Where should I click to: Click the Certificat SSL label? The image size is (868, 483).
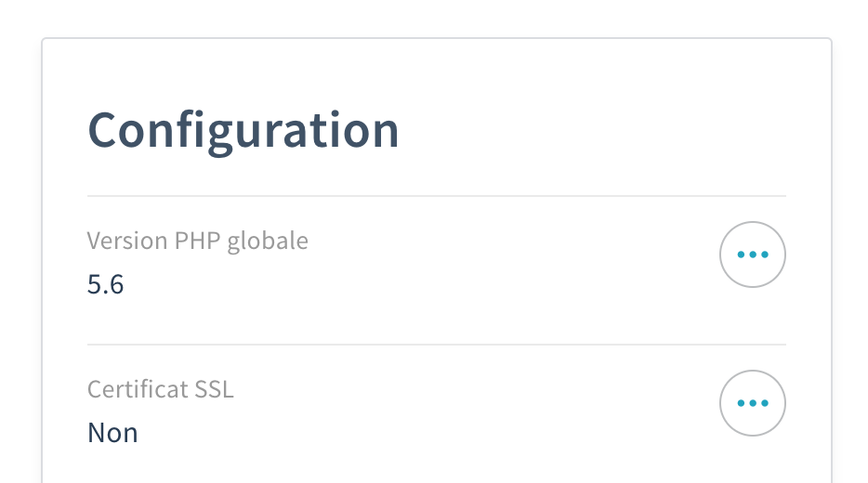(160, 389)
